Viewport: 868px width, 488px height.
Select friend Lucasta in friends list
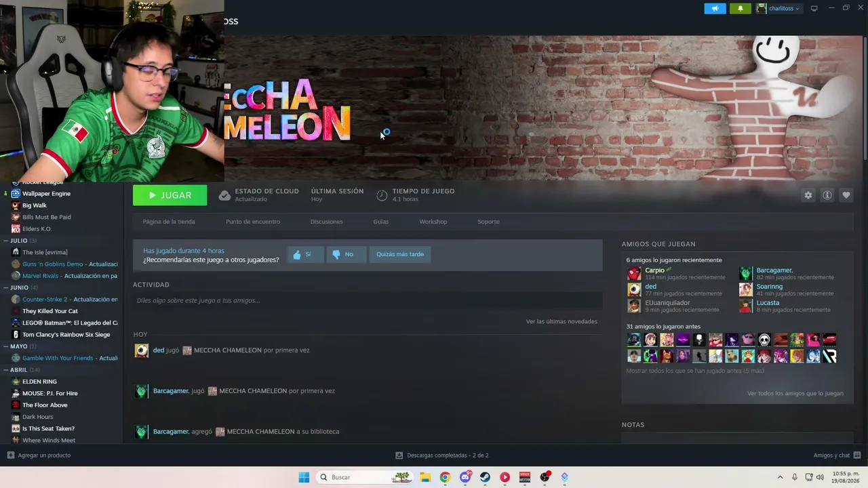pyautogui.click(x=768, y=303)
